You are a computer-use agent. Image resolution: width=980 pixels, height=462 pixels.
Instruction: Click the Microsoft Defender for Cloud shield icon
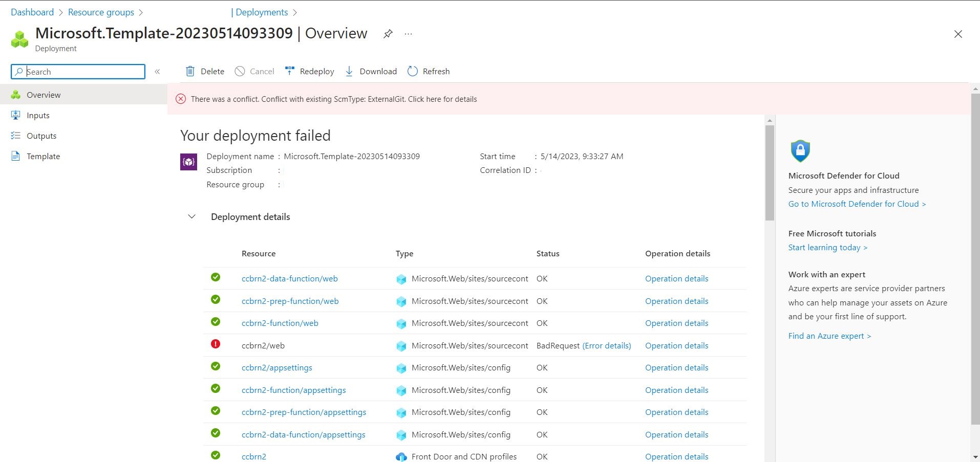(800, 150)
